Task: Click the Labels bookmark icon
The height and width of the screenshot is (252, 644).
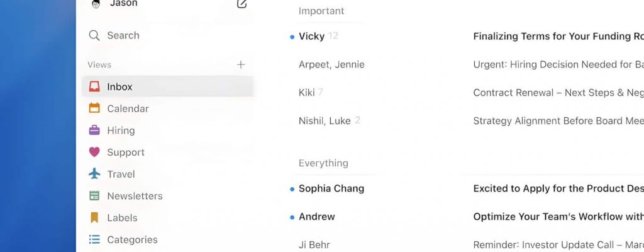Action: pyautogui.click(x=94, y=218)
